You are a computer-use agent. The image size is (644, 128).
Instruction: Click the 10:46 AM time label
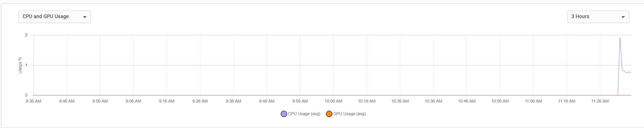click(x=466, y=101)
